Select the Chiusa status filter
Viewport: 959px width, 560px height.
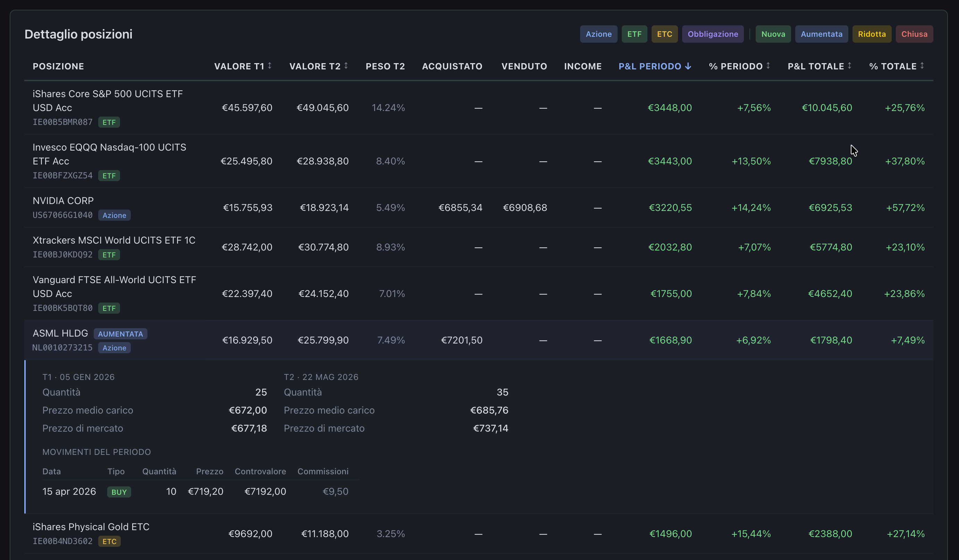(915, 34)
